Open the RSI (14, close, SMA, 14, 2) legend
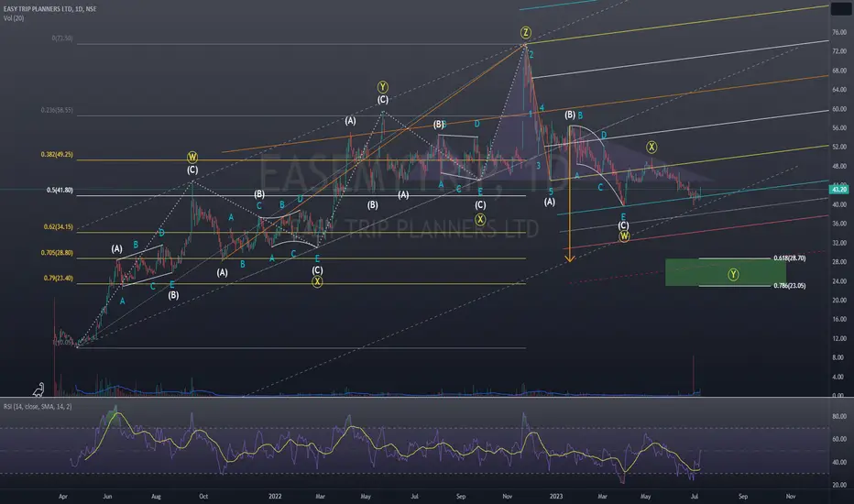854x504 pixels. 38,407
